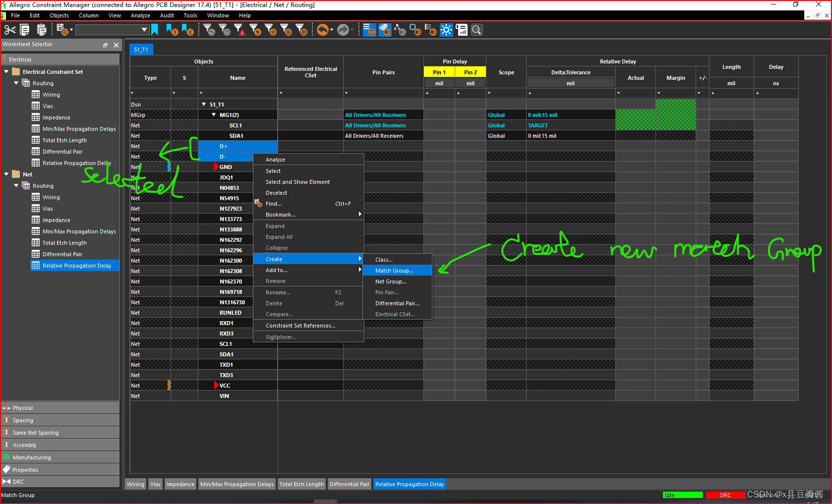Image resolution: width=832 pixels, height=504 pixels.
Task: Open the Physical domain section
Action: [x=60, y=408]
